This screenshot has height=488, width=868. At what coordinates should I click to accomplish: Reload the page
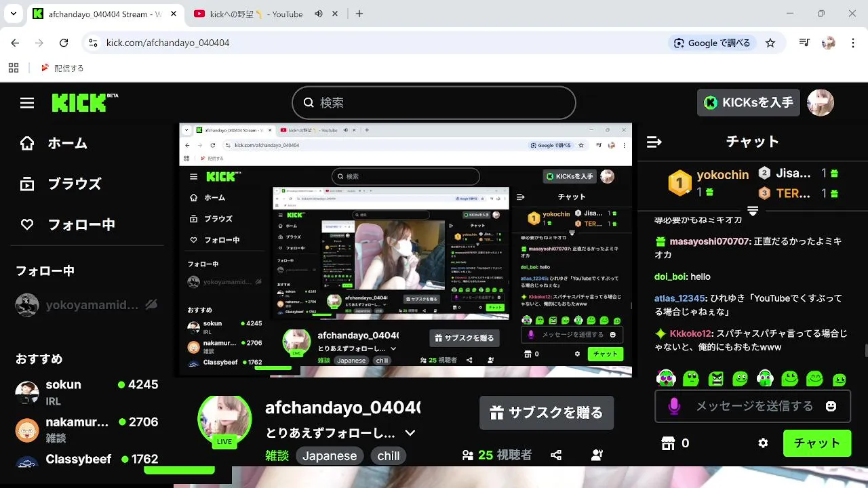[64, 43]
